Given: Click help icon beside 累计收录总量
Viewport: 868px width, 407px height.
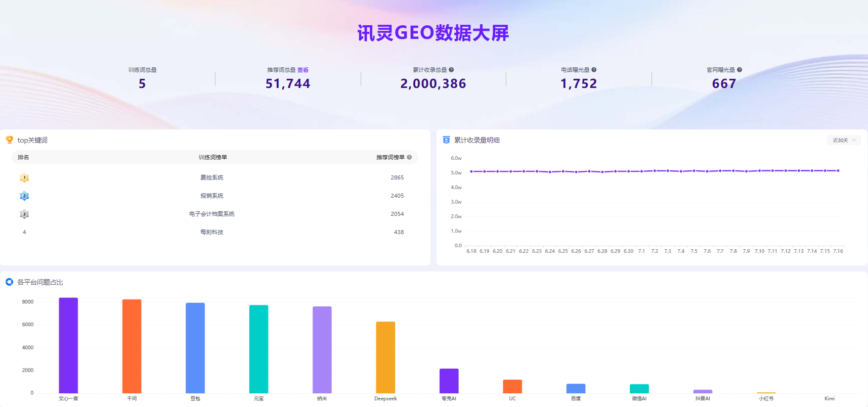Looking at the screenshot, I should [451, 70].
